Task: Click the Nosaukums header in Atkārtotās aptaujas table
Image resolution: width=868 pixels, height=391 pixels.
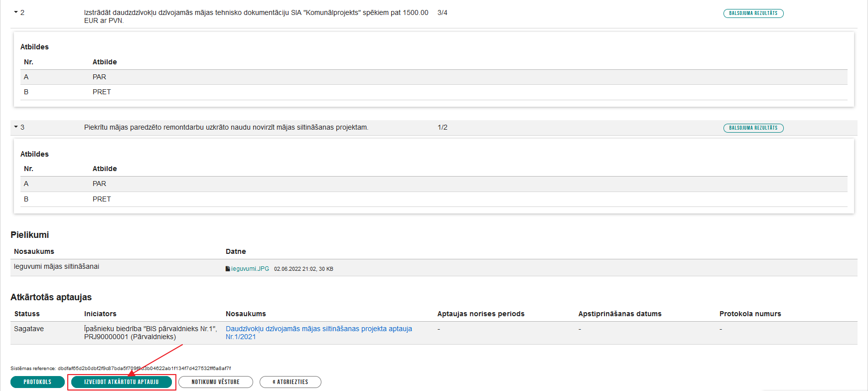Action: 246,314
